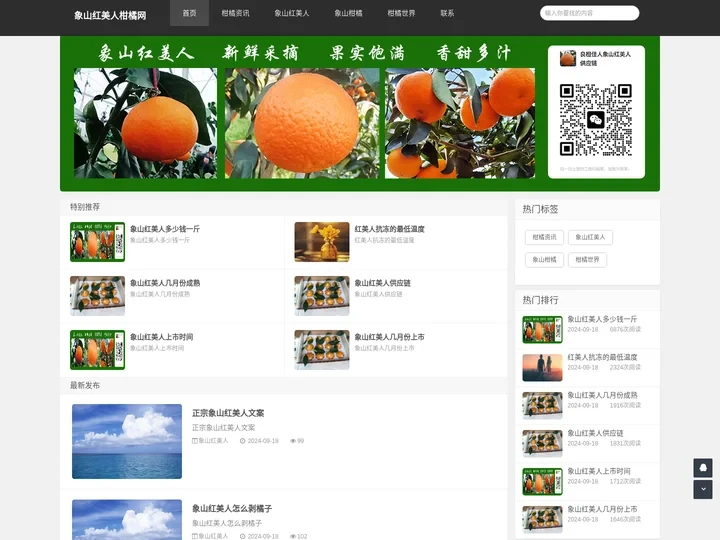Open the 柑橘资讯 navigation item
Image resolution: width=720 pixels, height=540 pixels.
click(235, 13)
